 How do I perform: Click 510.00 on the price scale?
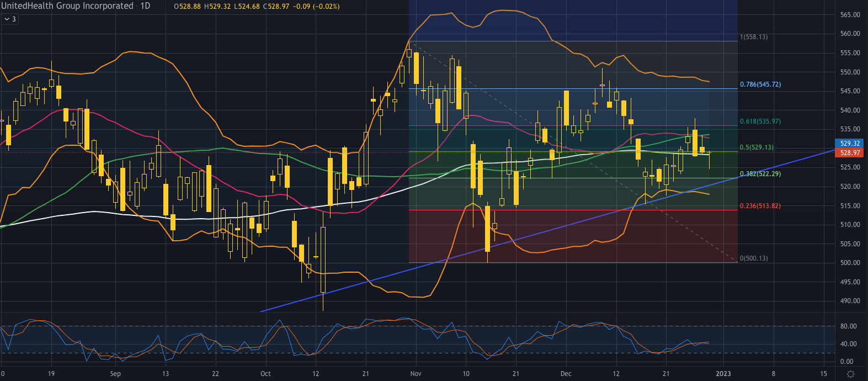click(850, 225)
